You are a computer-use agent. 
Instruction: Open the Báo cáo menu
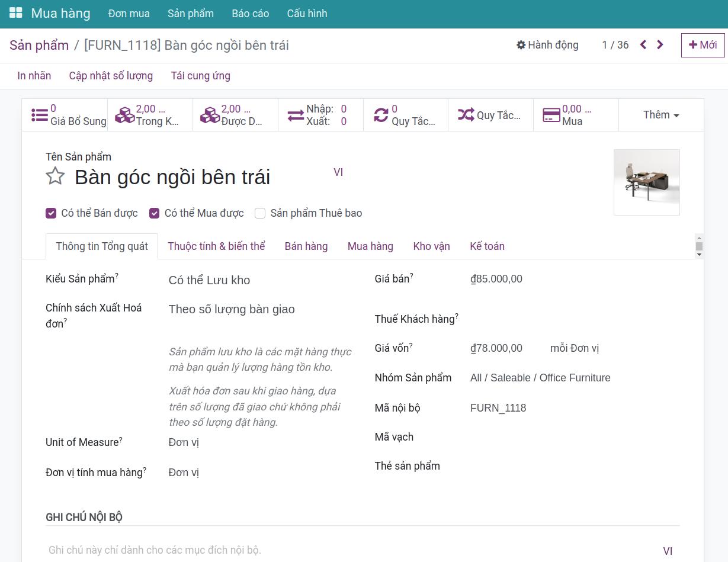[250, 13]
